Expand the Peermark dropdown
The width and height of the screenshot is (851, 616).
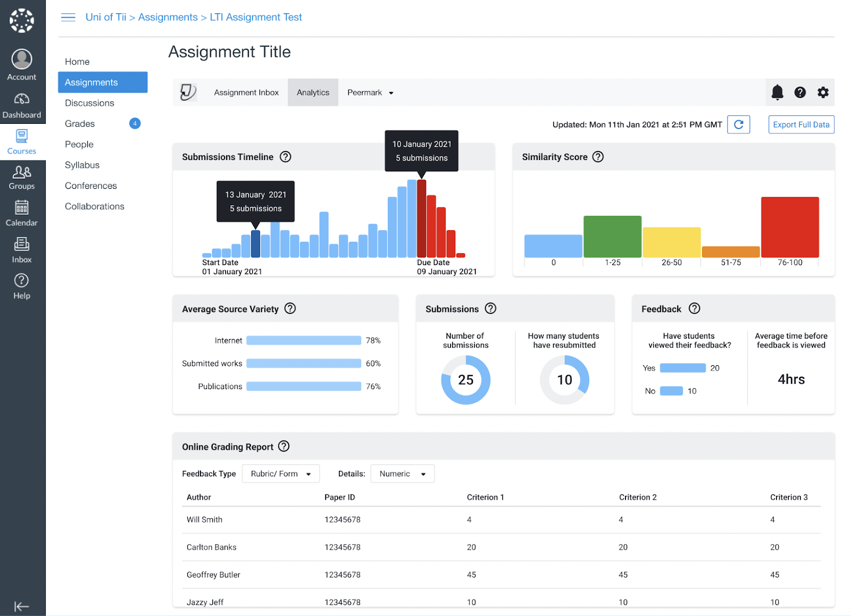click(370, 92)
